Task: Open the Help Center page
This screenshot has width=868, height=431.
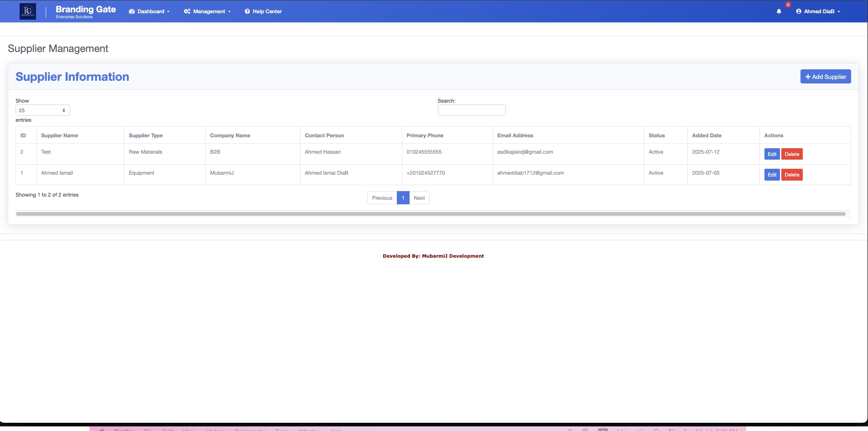Action: [263, 11]
